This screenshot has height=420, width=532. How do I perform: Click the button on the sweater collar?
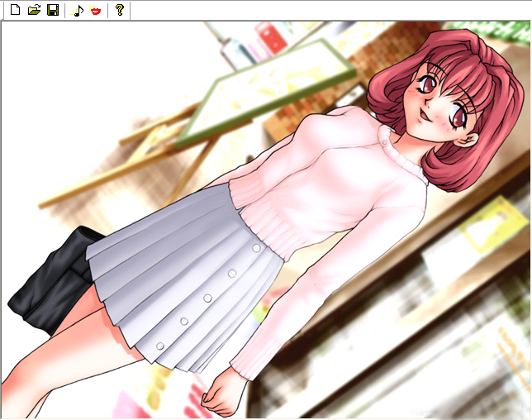click(385, 141)
